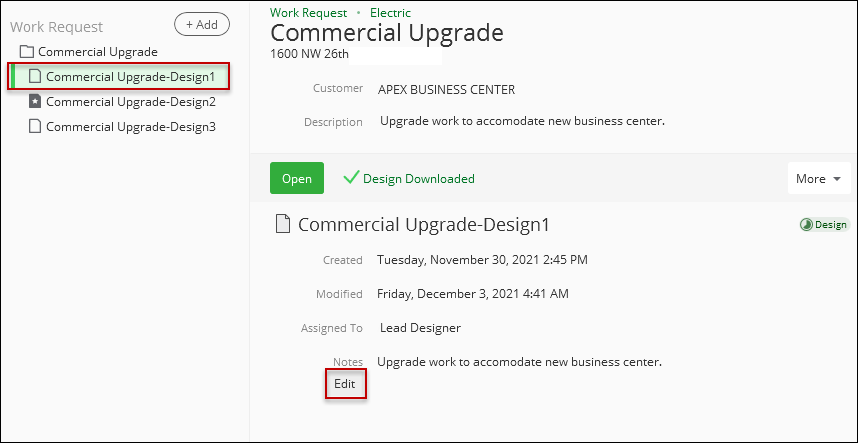The width and height of the screenshot is (858, 443).
Task: Click the starred Design2 document icon
Action: coord(35,101)
